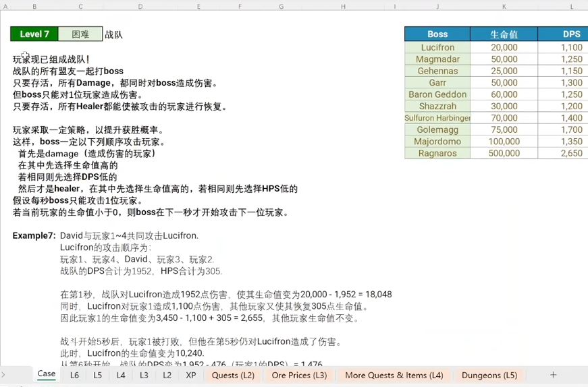Click Lucifron's 20,000 health value cell
Image resolution: width=588 pixels, height=387 pixels.
(504, 48)
